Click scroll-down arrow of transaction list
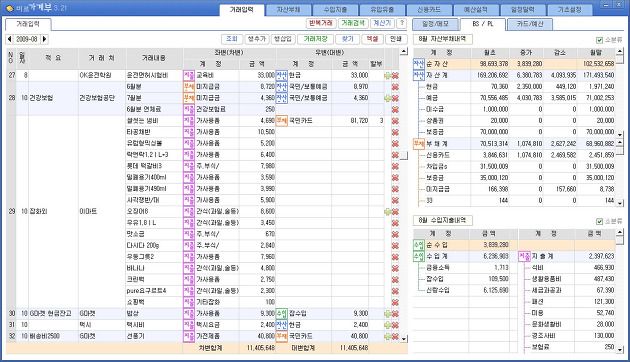 pos(404,339)
